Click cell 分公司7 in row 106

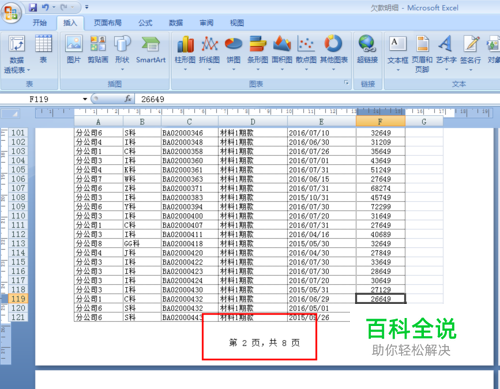coord(99,179)
